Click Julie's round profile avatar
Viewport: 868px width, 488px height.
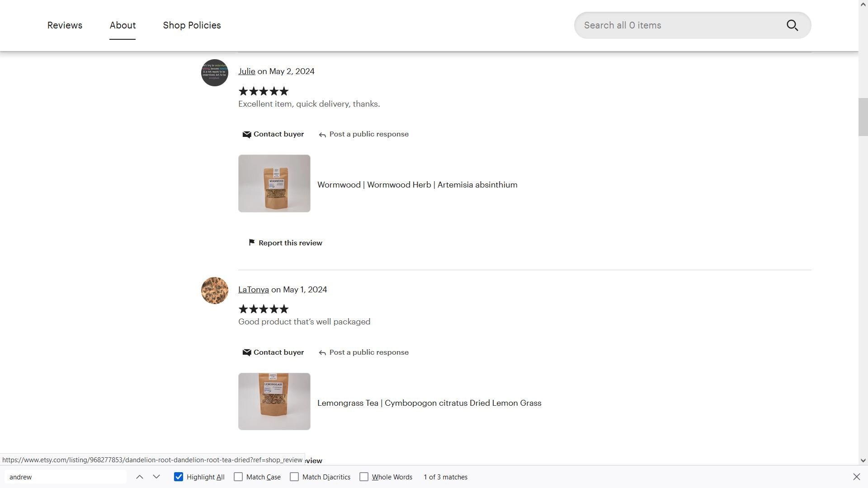coord(214,73)
